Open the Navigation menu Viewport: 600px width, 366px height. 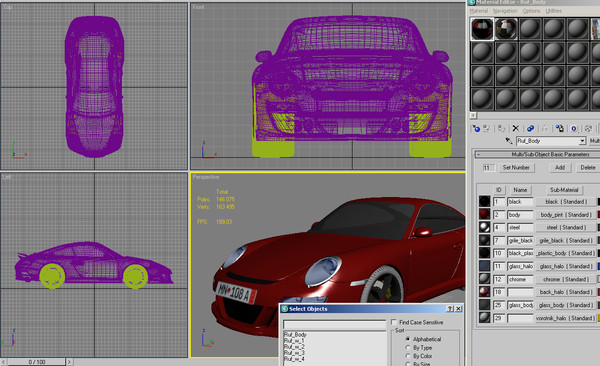[505, 11]
